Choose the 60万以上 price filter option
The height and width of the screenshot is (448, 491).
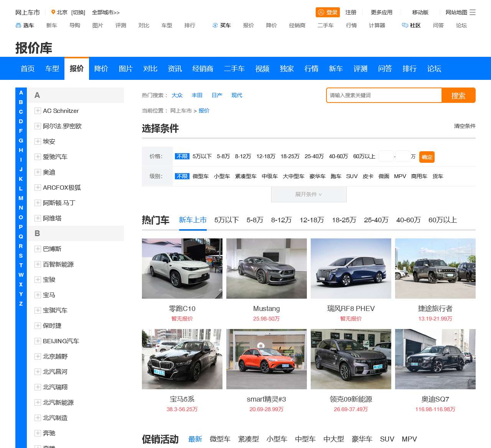364,156
